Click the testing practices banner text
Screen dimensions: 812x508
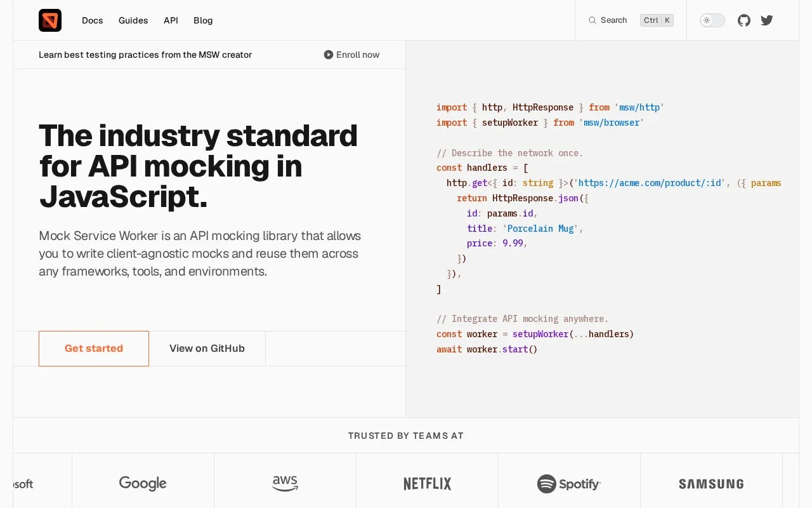[145, 55]
